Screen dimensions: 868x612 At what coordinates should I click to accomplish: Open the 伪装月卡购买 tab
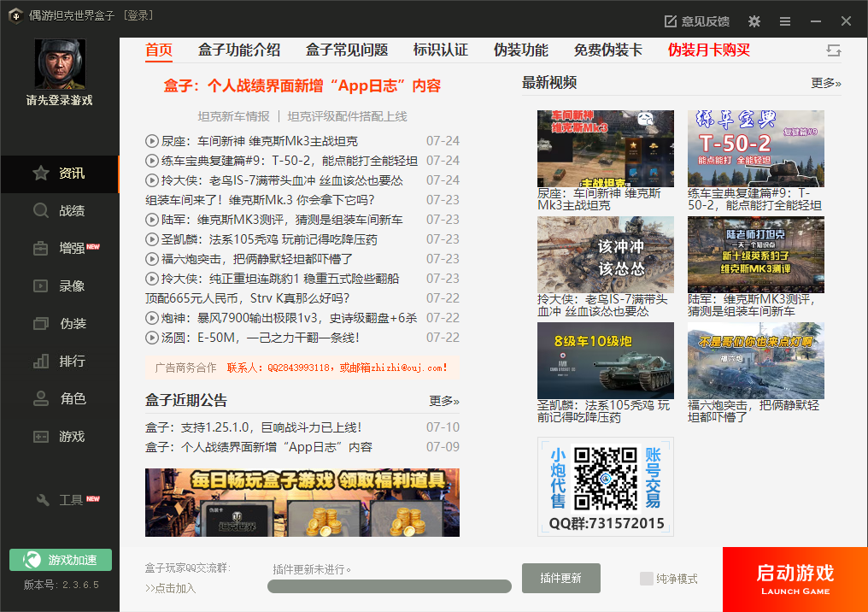click(708, 50)
